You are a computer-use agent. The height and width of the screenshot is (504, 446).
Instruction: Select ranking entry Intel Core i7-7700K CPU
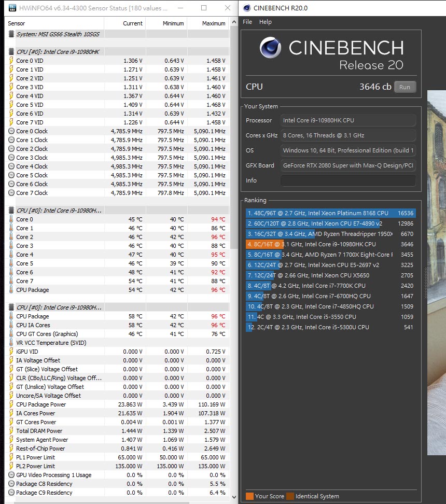(330, 286)
